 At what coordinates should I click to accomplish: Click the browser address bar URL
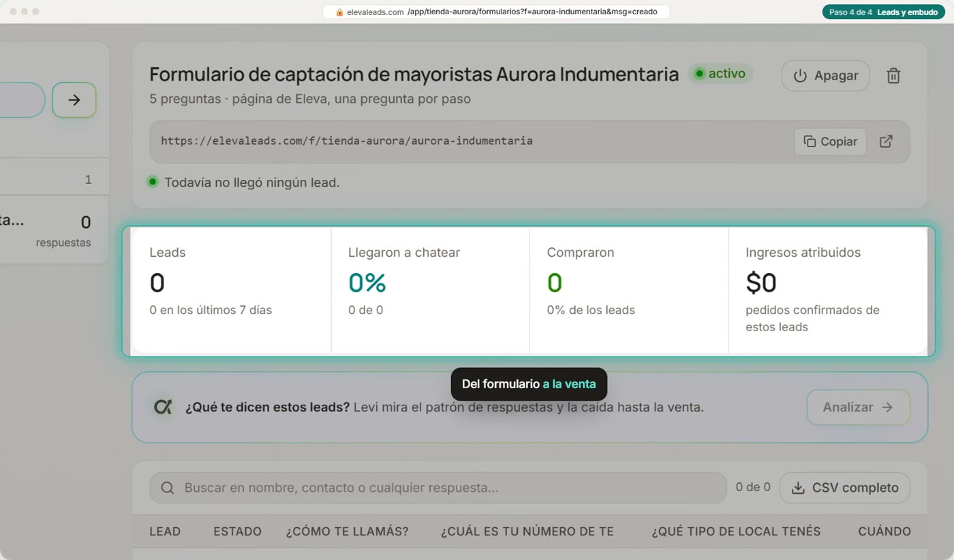496,12
